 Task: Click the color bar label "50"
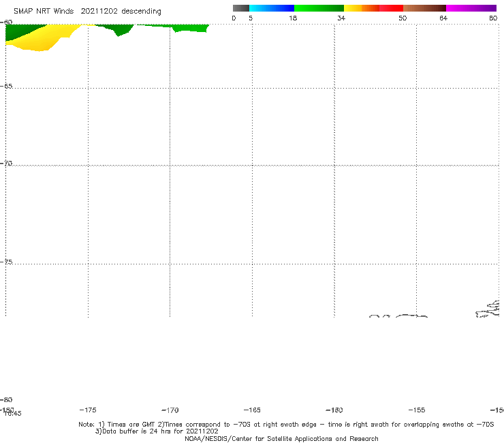pos(403,18)
